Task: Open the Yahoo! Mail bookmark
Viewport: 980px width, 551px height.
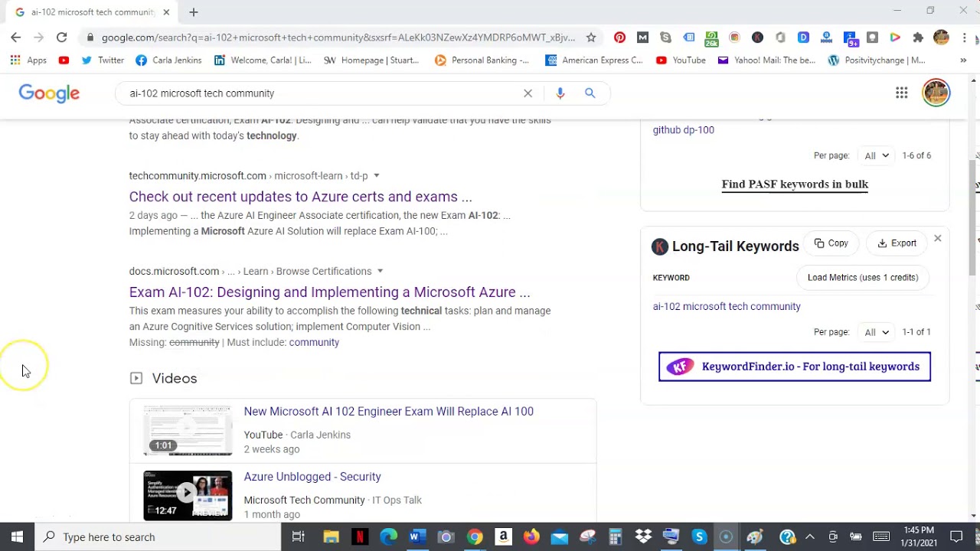Action: pos(766,60)
